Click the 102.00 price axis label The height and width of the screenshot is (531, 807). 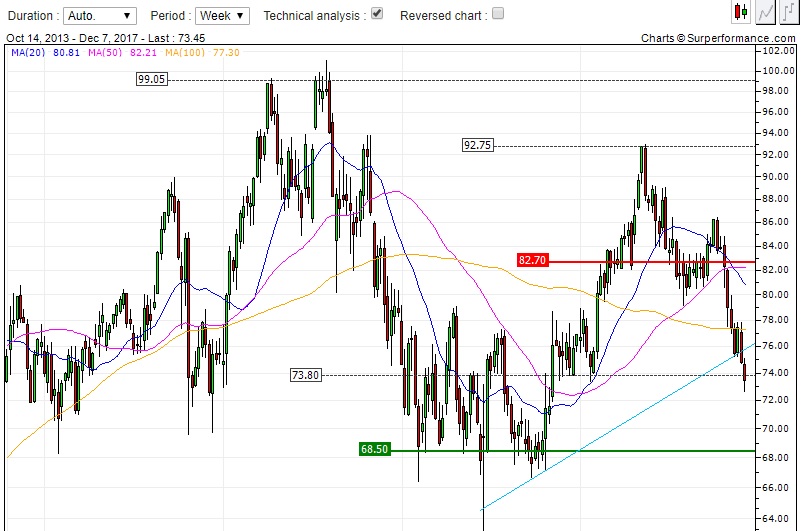tap(778, 50)
